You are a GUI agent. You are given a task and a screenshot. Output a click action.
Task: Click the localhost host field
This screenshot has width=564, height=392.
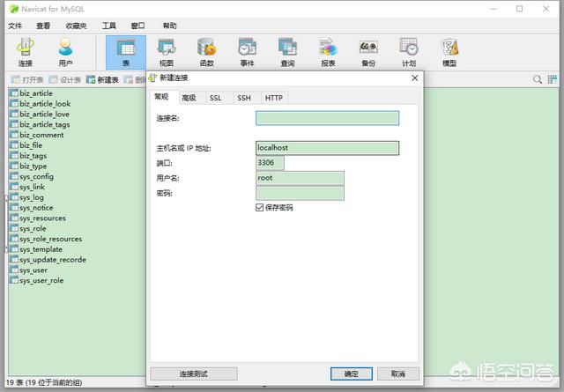[x=327, y=148]
